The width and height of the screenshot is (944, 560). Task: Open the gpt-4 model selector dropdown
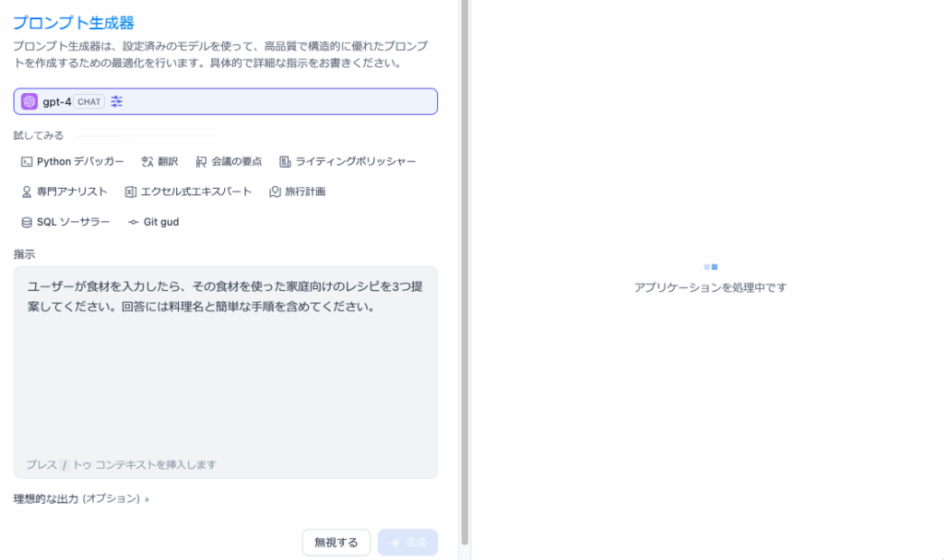[x=277, y=102]
